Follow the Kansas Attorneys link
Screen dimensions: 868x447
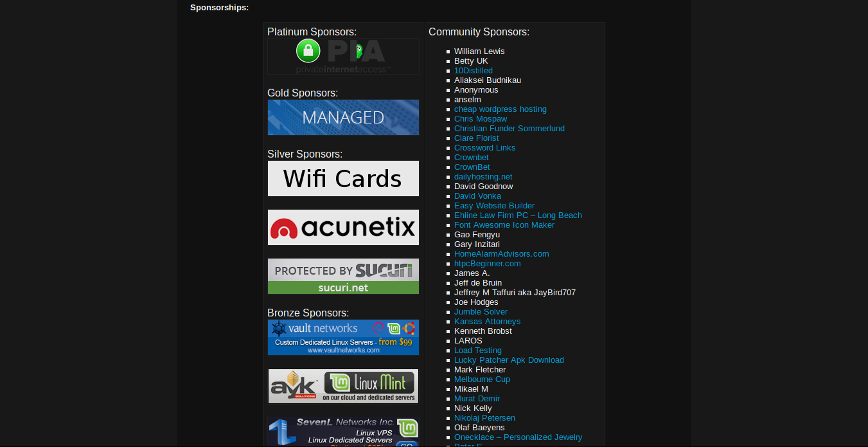[x=488, y=322]
